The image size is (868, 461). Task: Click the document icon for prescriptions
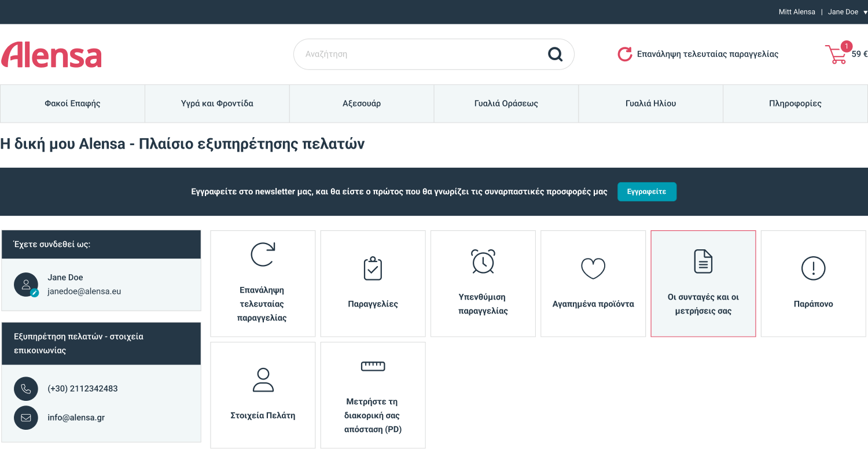(x=703, y=261)
